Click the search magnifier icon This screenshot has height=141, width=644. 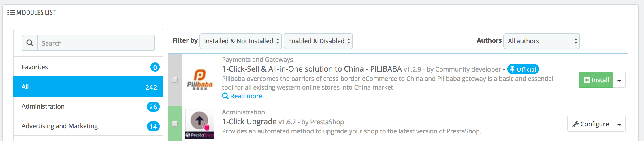tap(30, 43)
